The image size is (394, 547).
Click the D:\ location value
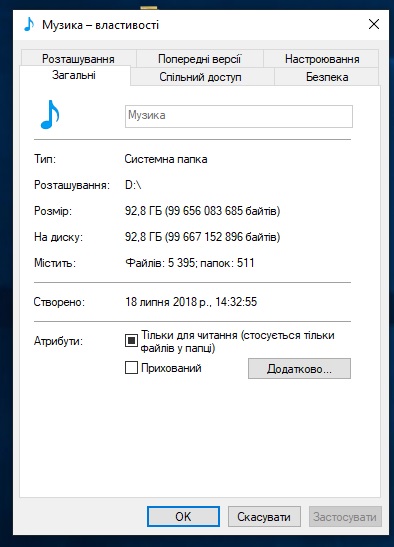click(133, 185)
